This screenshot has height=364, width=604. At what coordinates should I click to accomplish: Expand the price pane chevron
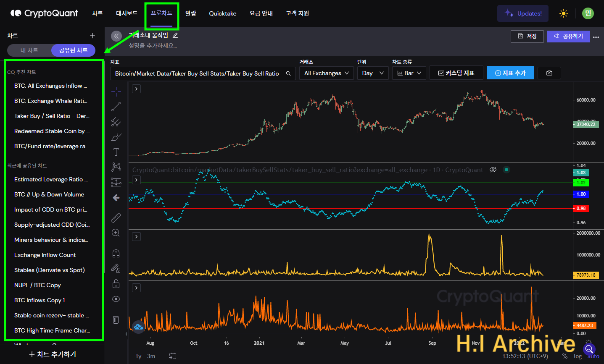tap(136, 89)
